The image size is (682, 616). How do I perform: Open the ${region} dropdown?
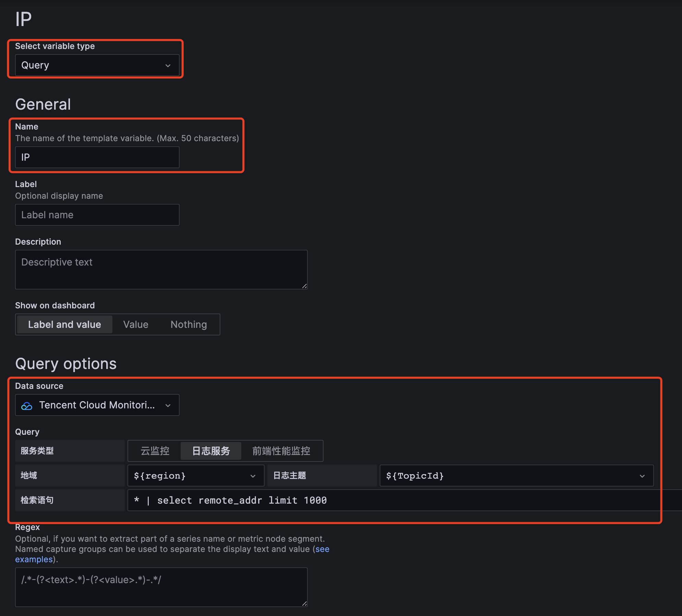tap(196, 476)
